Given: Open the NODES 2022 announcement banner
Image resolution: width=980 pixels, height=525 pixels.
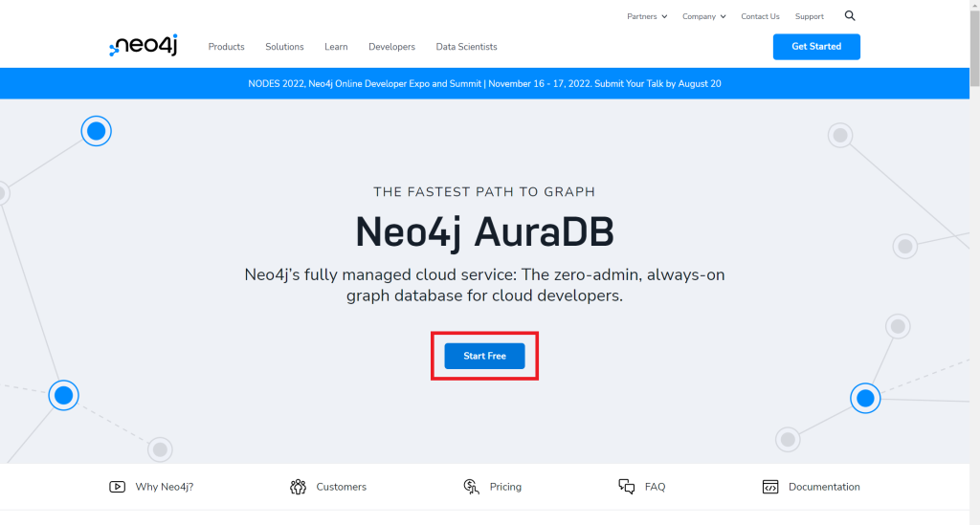Looking at the screenshot, I should [484, 83].
